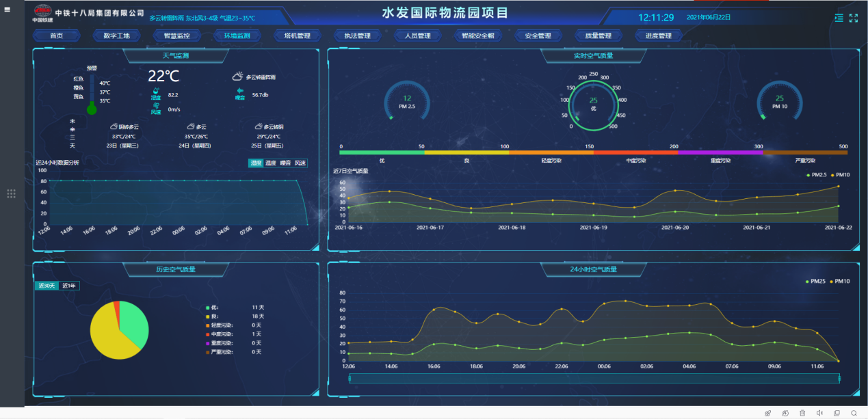Switch history air quality to 近1年
The height and width of the screenshot is (419, 868).
click(x=70, y=286)
